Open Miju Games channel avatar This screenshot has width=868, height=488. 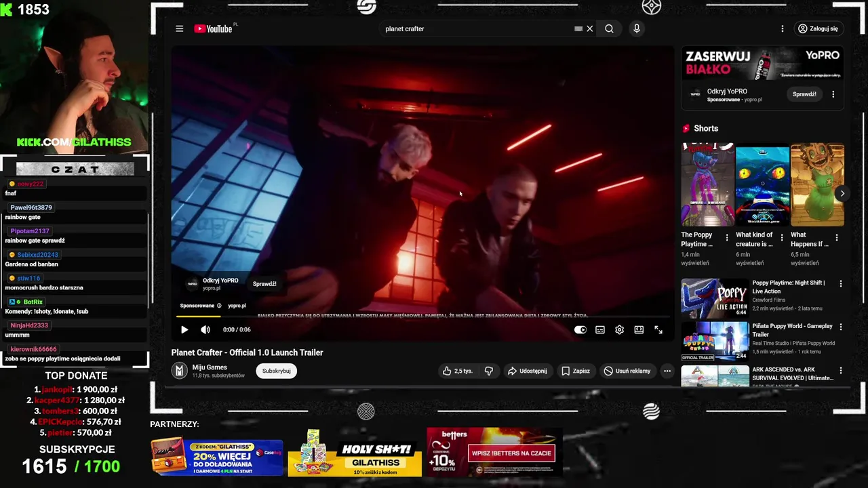click(x=179, y=370)
